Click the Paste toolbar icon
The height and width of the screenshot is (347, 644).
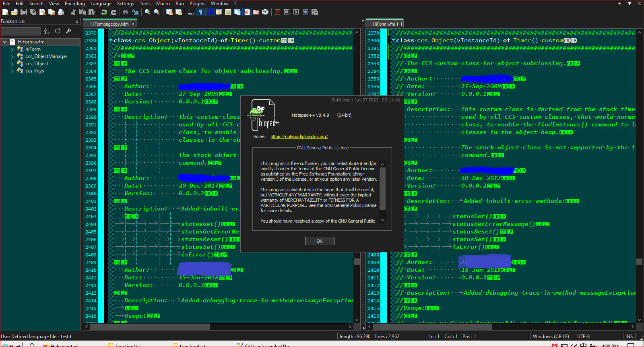point(92,12)
